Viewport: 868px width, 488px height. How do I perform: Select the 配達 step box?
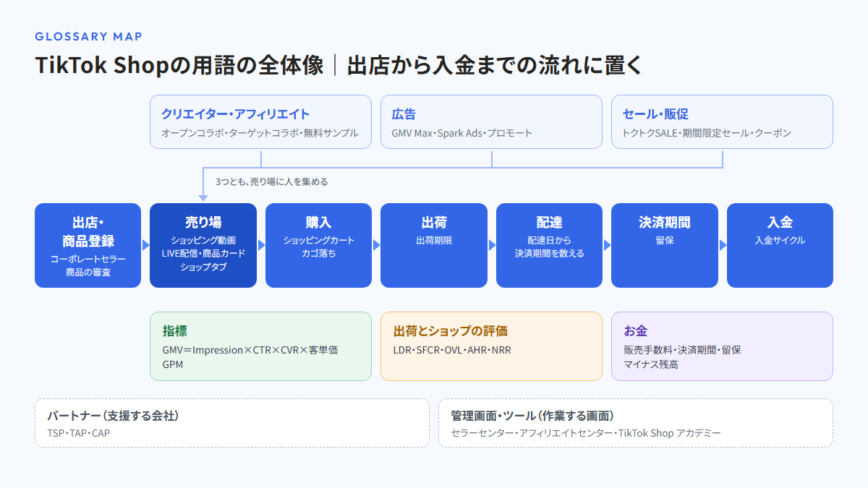pyautogui.click(x=549, y=245)
